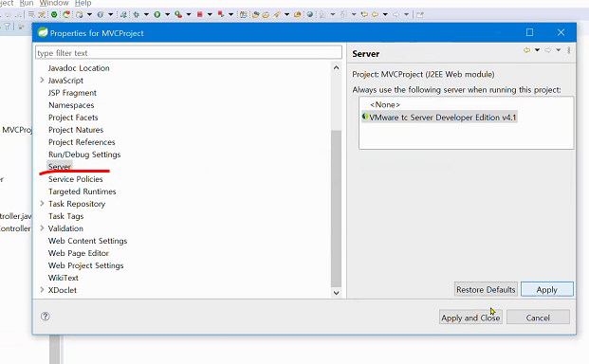Click the pencil Search toolbar icon
Screen dimensions: 589x364
tap(277, 14)
